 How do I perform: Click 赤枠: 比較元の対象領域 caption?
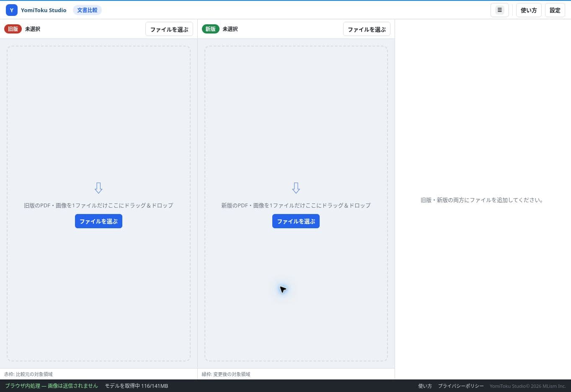(28, 374)
